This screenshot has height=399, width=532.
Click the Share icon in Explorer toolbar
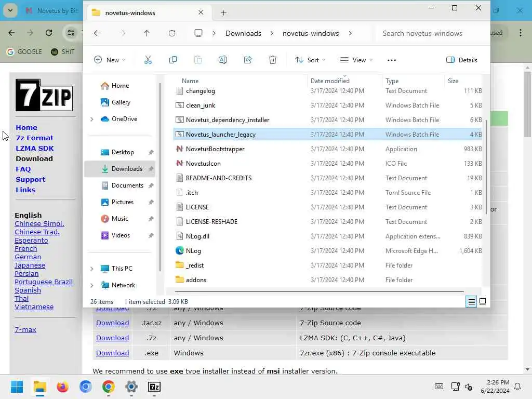click(248, 60)
